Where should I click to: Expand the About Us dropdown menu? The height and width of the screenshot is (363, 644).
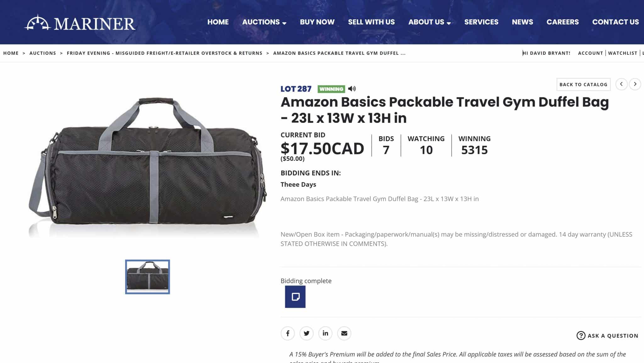pyautogui.click(x=430, y=22)
